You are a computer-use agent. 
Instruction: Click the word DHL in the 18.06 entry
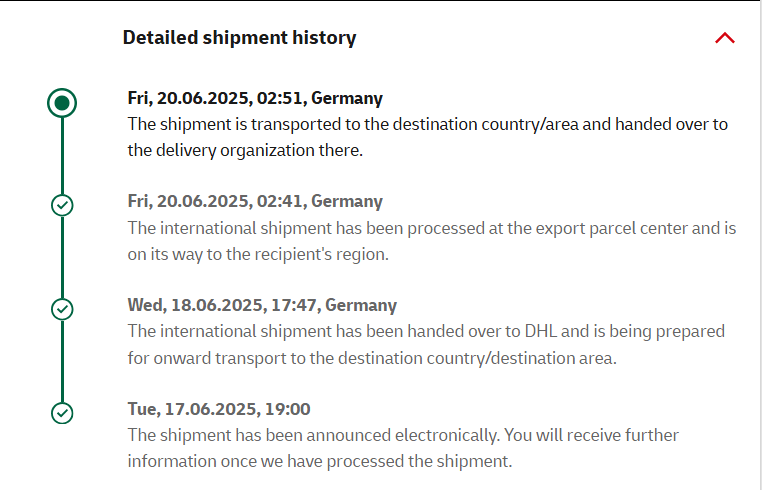540,332
